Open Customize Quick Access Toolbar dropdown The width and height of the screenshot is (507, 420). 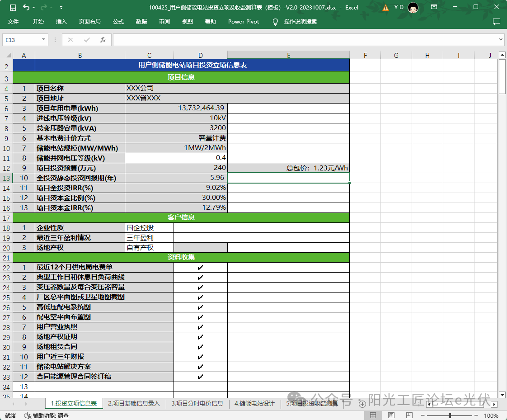click(x=61, y=7)
